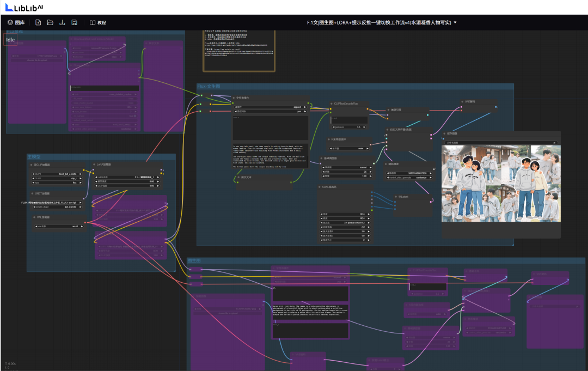Click the open folder icon
588x371 pixels.
[50, 22]
